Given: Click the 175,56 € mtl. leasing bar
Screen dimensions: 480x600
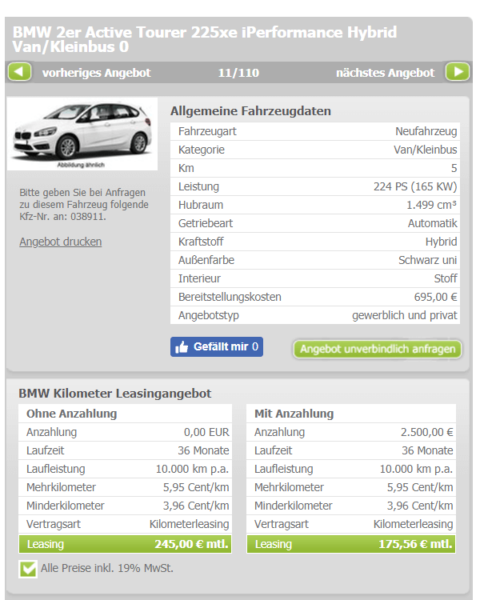Looking at the screenshot, I should (351, 544).
